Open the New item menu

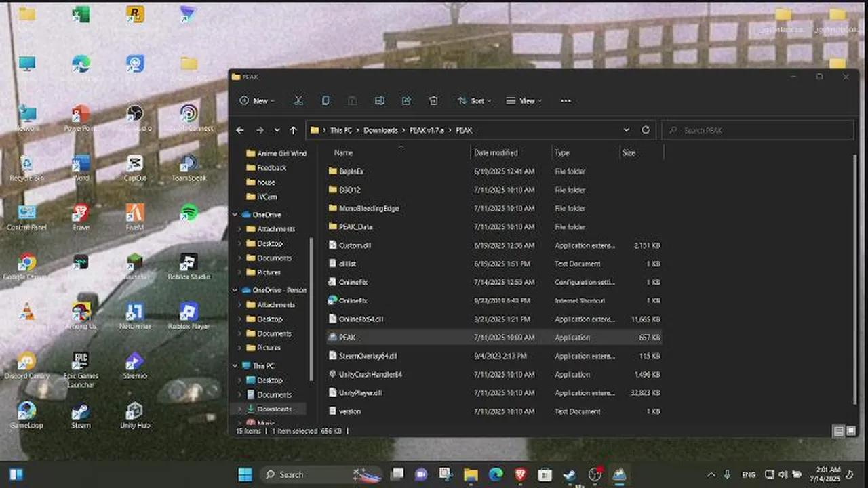tap(256, 101)
